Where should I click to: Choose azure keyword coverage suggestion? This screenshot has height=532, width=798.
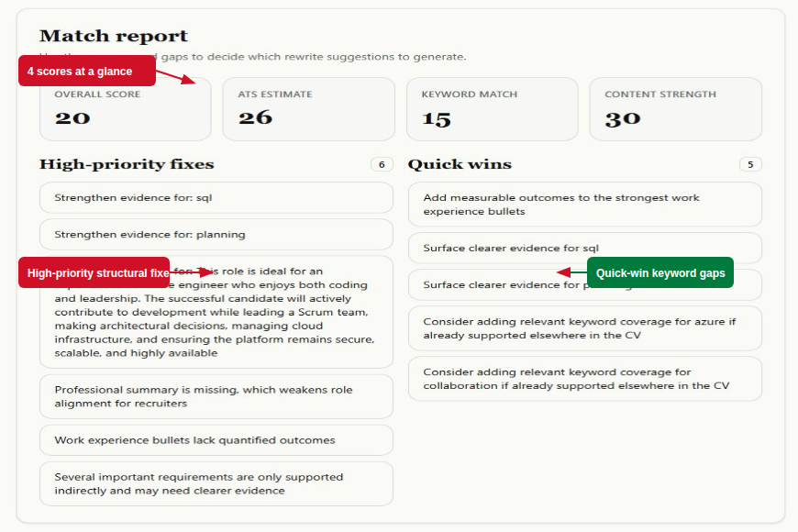pos(585,328)
